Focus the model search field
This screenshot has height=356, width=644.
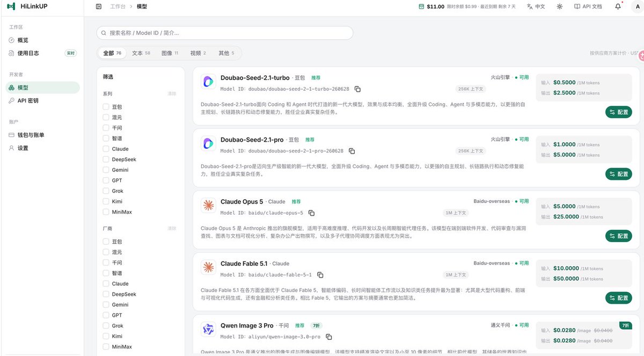pyautogui.click(x=225, y=33)
